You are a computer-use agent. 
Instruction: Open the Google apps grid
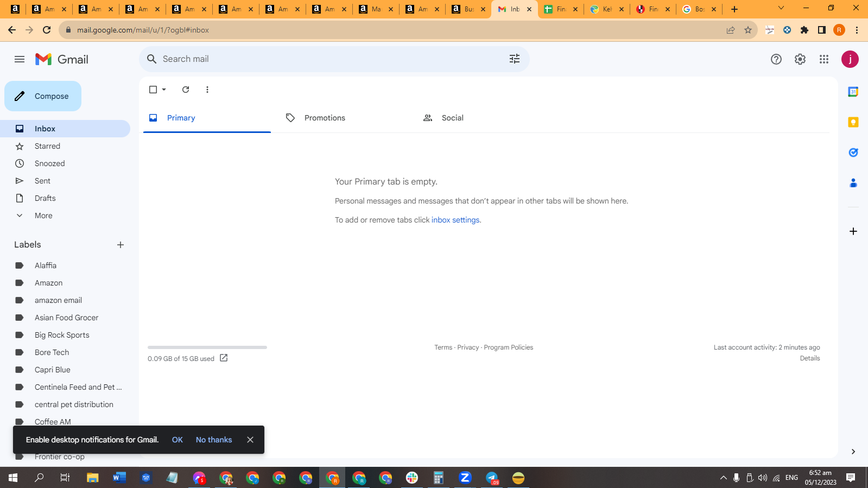(824, 59)
